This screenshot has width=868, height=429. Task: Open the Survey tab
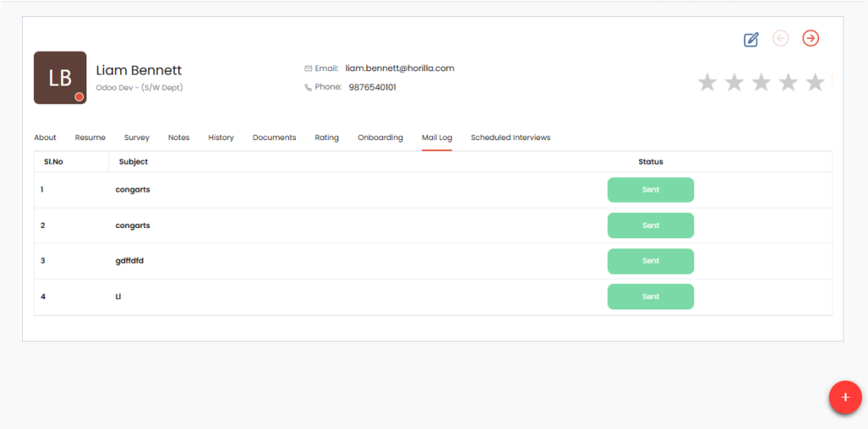tap(136, 137)
